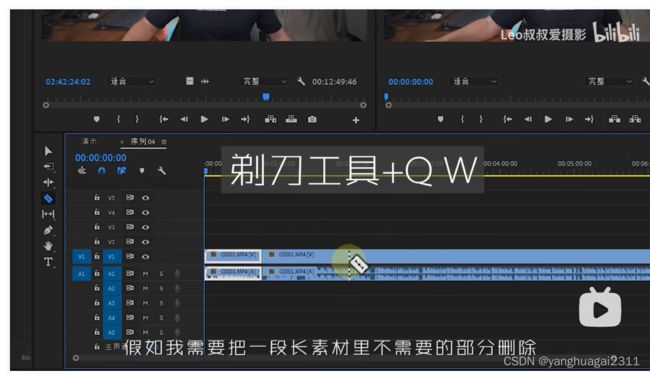Open Source monitor zoom level dropdown 适合
This screenshot has width=650, height=374.
(132, 82)
